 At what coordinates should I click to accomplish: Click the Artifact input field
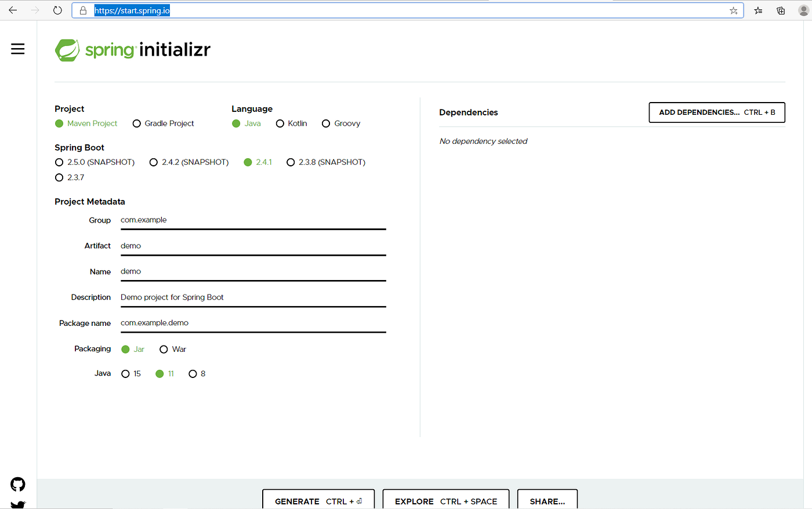(x=253, y=246)
